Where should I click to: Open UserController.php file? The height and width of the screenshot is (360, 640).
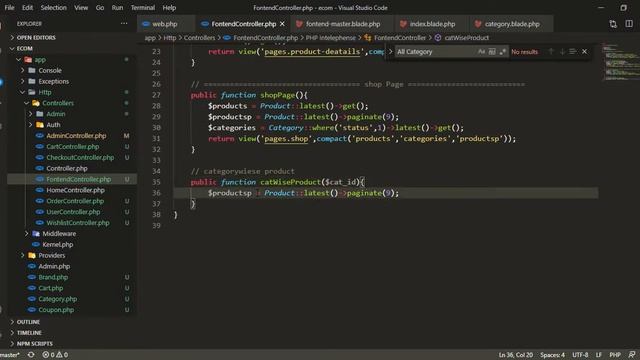coord(72,212)
